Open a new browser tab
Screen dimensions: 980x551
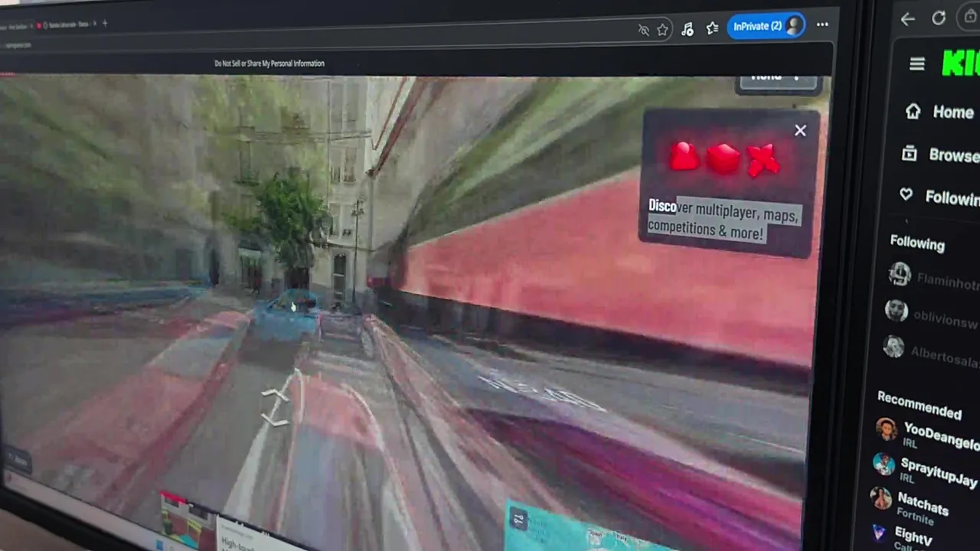tap(105, 23)
